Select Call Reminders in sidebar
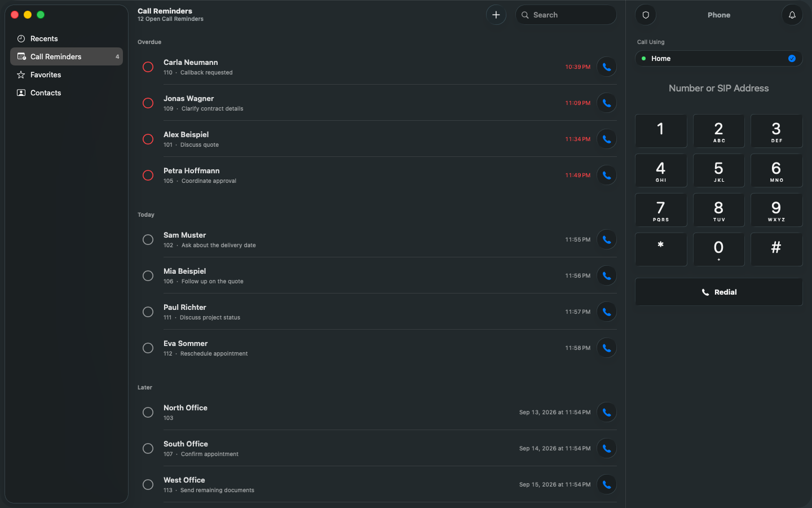 tap(67, 56)
